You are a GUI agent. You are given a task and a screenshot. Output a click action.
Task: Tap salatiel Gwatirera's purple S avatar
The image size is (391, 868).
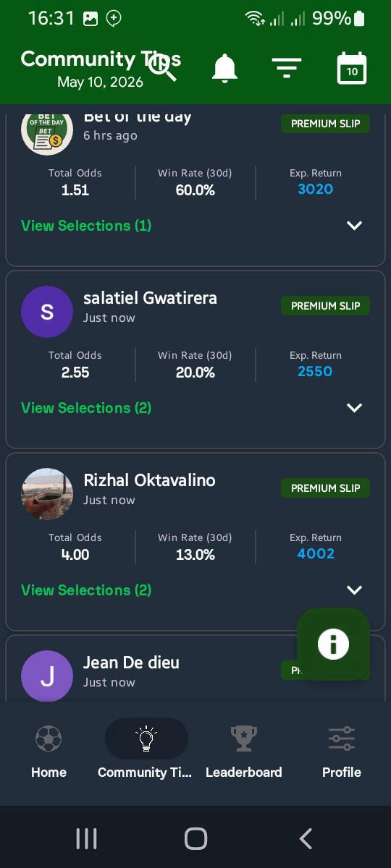[x=47, y=312]
